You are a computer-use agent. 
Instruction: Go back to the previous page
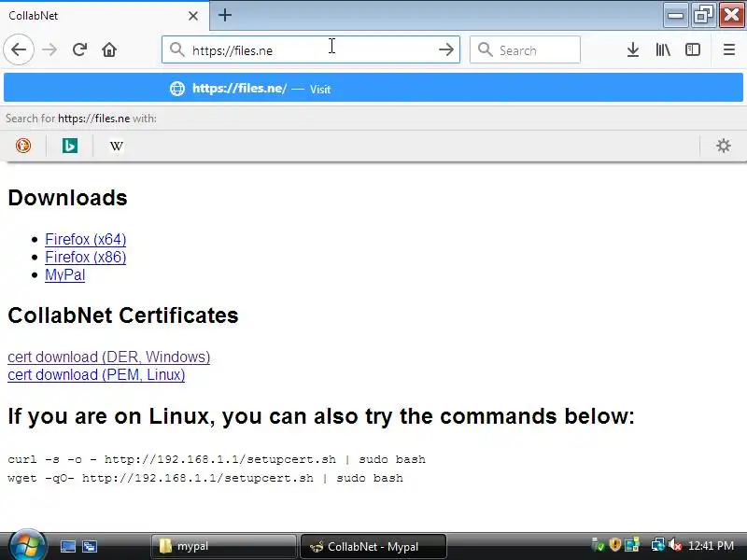click(x=19, y=49)
